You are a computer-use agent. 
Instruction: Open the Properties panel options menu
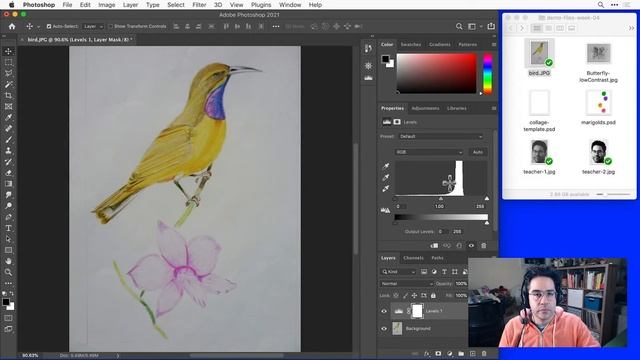click(493, 108)
